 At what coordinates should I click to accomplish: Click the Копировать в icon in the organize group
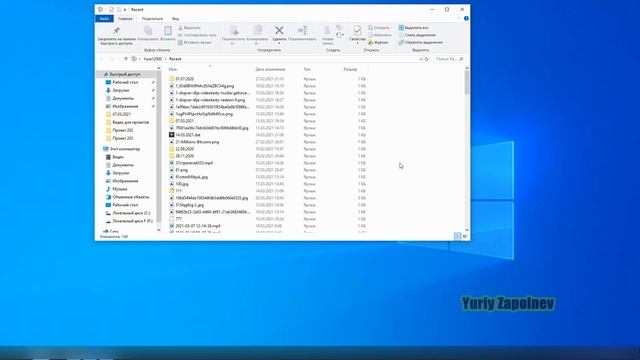click(x=258, y=31)
